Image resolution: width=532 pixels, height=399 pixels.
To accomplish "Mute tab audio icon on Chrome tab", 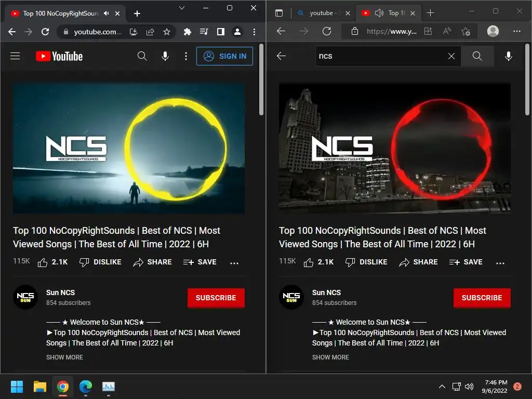I will point(107,13).
